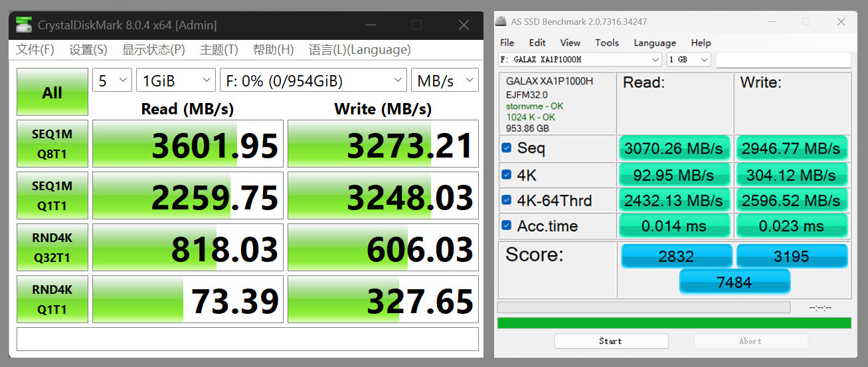The height and width of the screenshot is (367, 868).
Task: Click the Start button in AS SSD Benchmark
Action: tap(610, 341)
